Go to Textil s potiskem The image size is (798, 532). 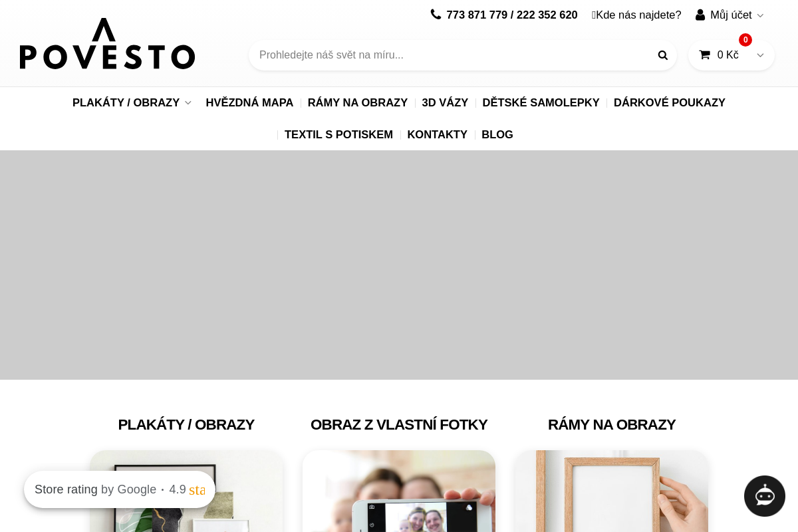click(338, 135)
